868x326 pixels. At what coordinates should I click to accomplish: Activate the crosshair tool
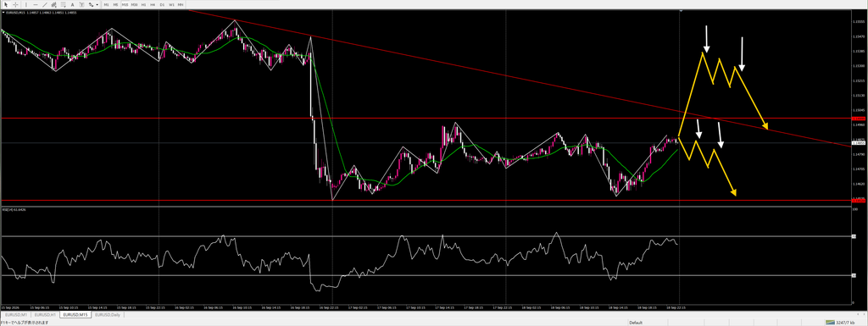click(15, 4)
